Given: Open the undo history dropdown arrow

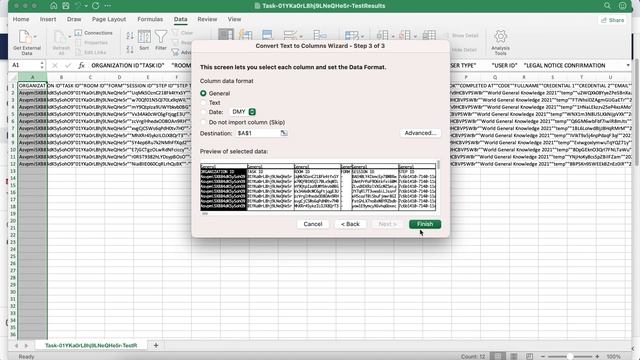Looking at the screenshot, I should (86, 6).
